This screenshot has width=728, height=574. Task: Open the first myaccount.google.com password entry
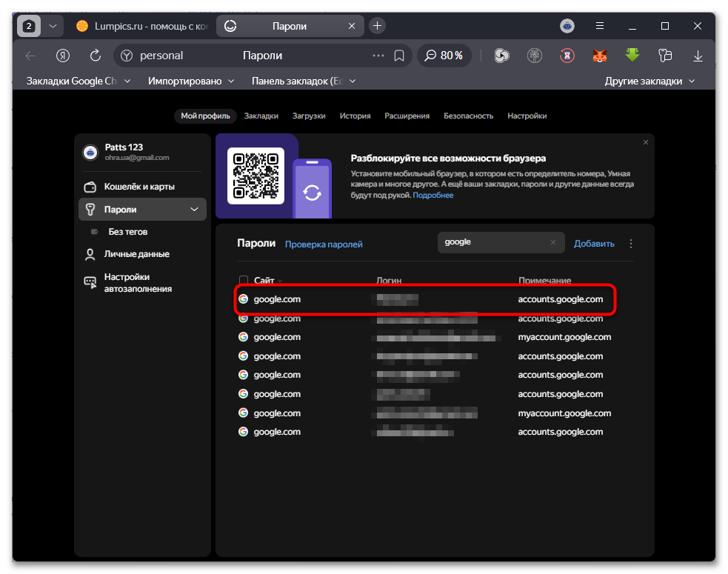point(425,337)
